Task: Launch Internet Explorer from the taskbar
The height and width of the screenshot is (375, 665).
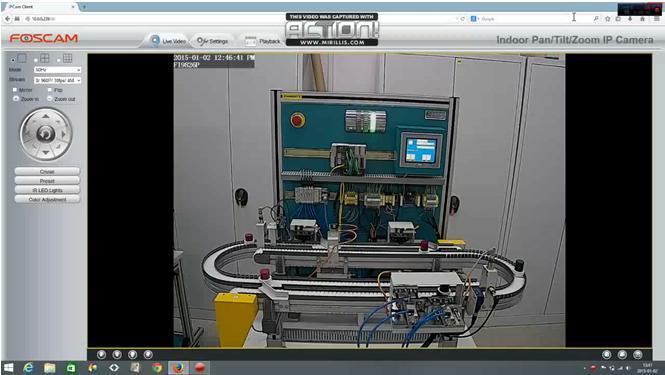Action: [28, 368]
